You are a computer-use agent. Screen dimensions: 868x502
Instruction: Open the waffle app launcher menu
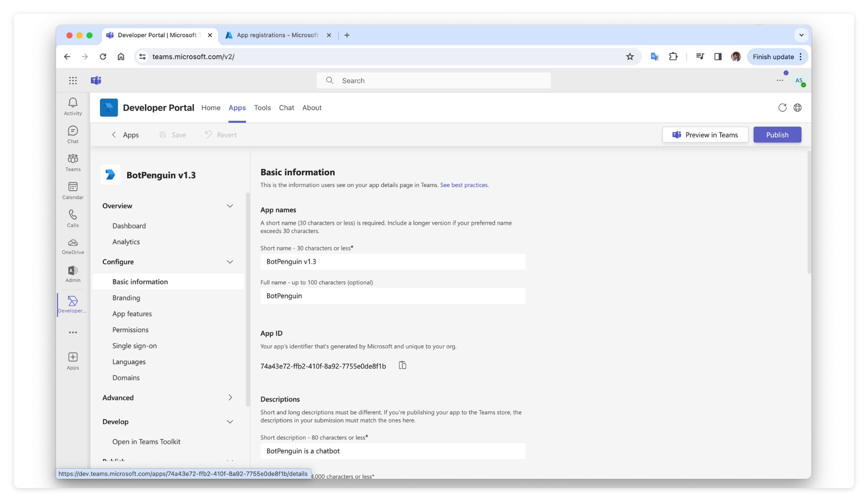point(73,80)
